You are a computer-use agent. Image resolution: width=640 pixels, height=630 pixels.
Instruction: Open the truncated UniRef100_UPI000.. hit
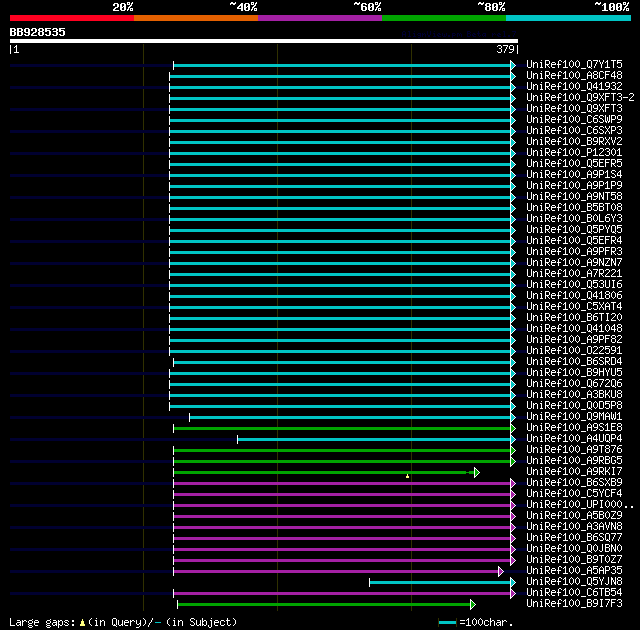pyautogui.click(x=580, y=505)
